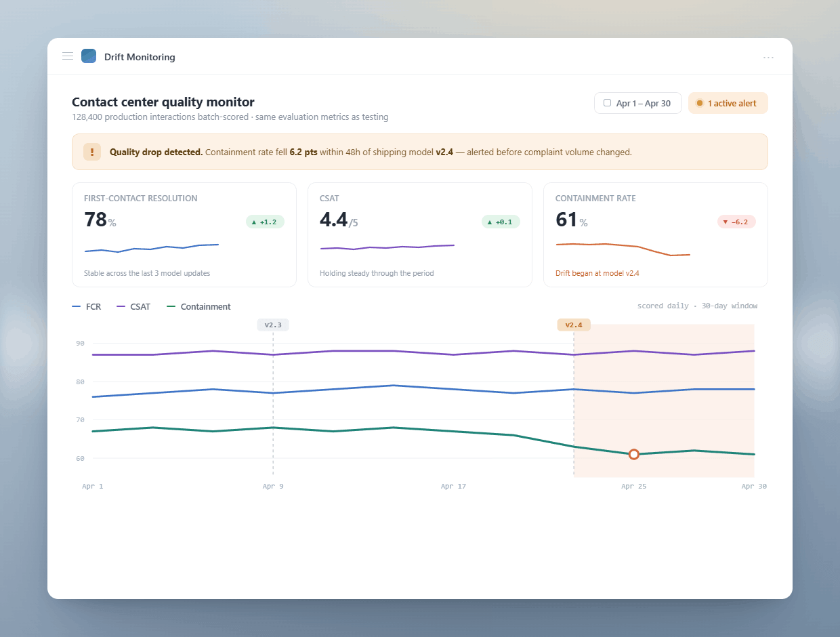Click the Apr 25 axis label
This screenshot has height=637, width=840.
click(633, 487)
